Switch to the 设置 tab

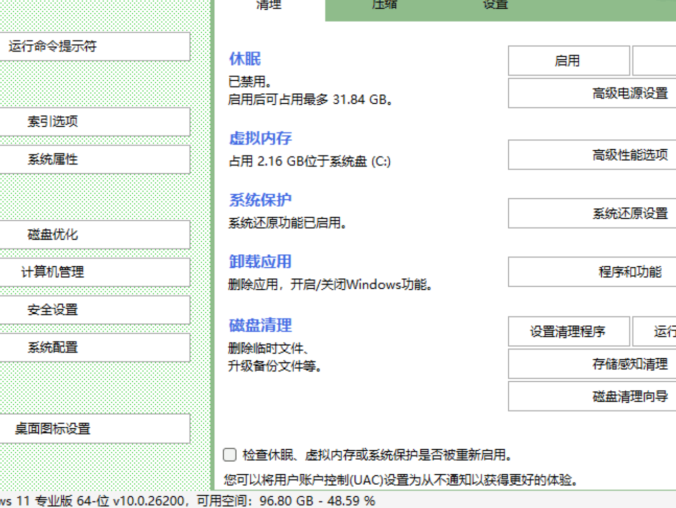[495, 5]
